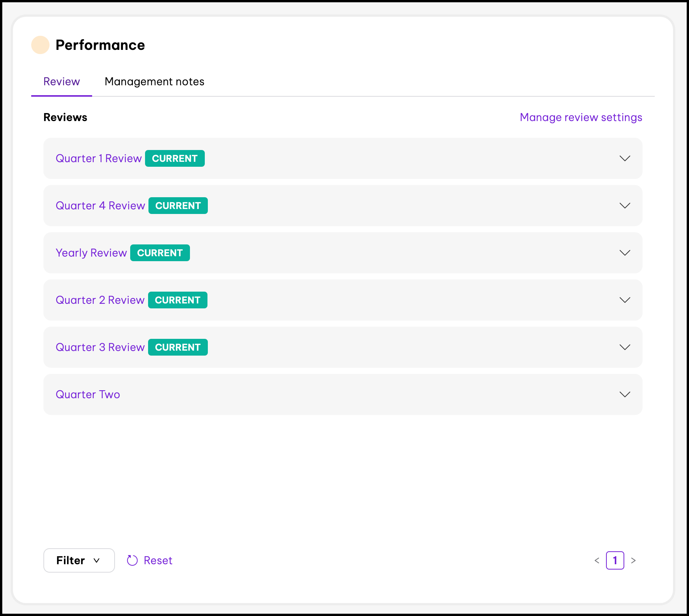
Task: Go to the previous page arrow
Action: [x=597, y=560]
